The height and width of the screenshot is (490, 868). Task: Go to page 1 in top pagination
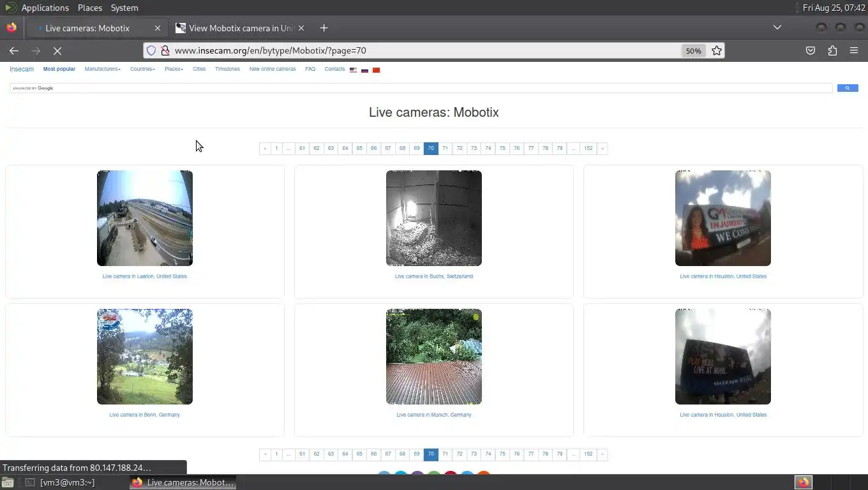[x=276, y=149]
